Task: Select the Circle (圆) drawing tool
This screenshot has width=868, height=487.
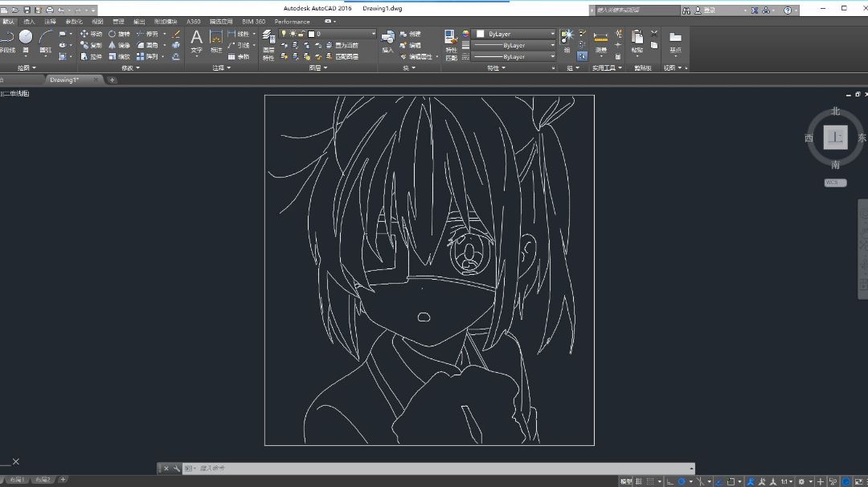Action: pos(26,42)
